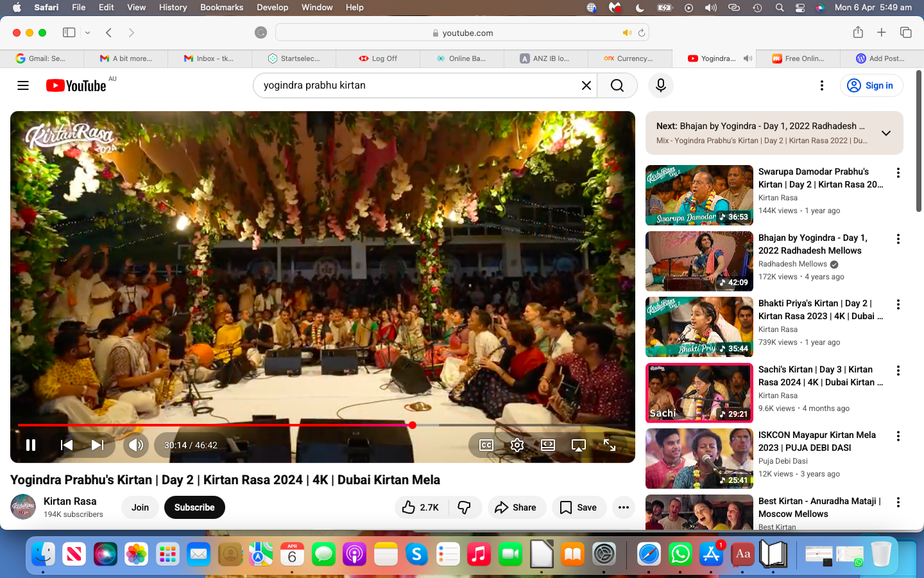
Task: Dislike this video
Action: (465, 507)
